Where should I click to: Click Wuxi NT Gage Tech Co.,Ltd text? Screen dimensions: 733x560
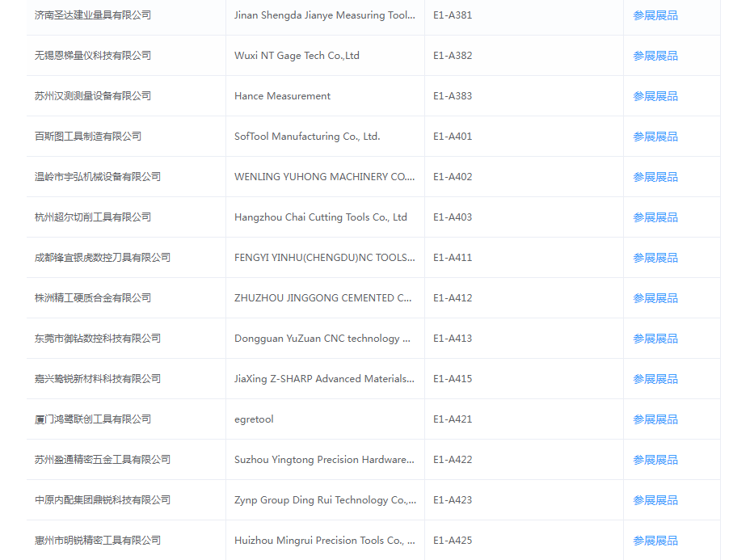click(297, 56)
